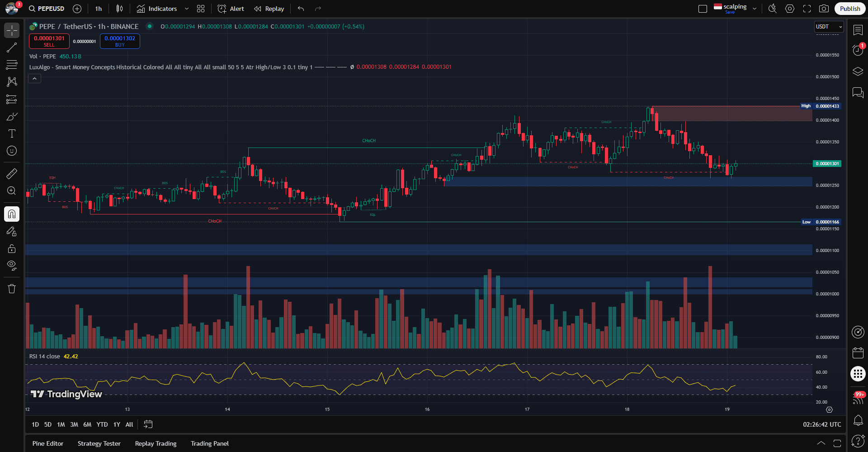Undo the last chart action
Image resolution: width=868 pixels, height=452 pixels.
[301, 9]
